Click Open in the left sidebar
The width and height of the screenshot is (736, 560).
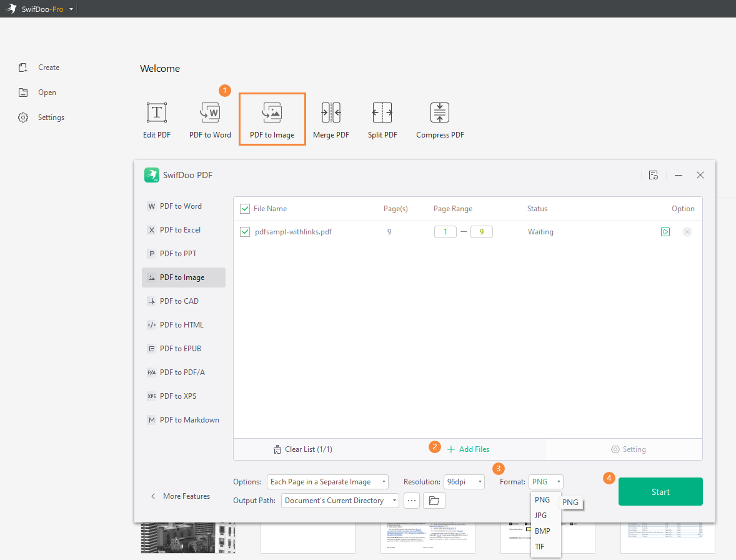point(37,92)
